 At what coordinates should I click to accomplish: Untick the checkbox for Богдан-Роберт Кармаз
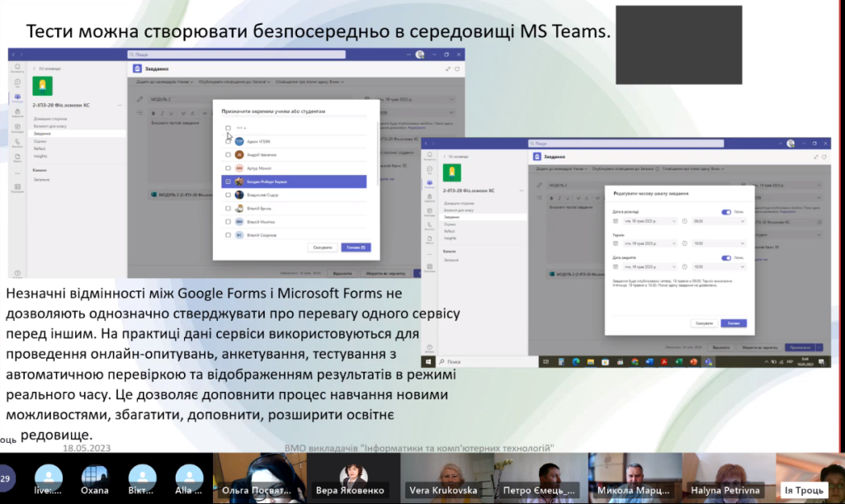pos(228,182)
